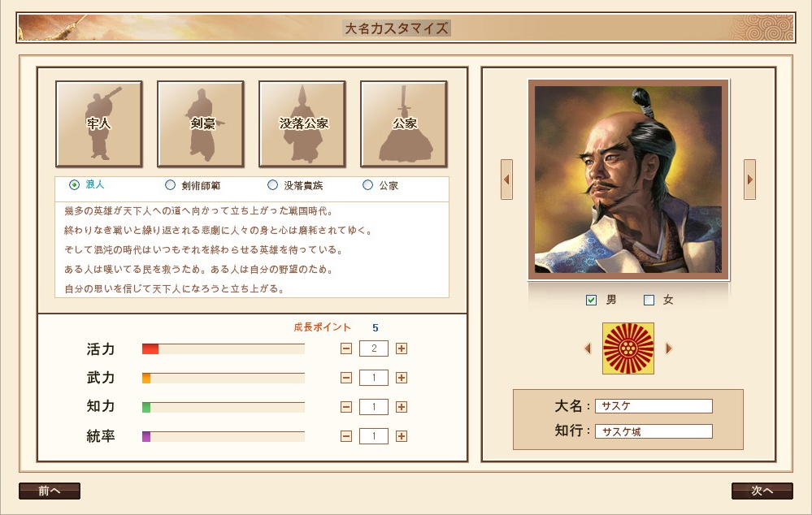812x515 pixels.
Task: Choose the 剣豪 swordsman silhouette card
Action: tap(201, 123)
